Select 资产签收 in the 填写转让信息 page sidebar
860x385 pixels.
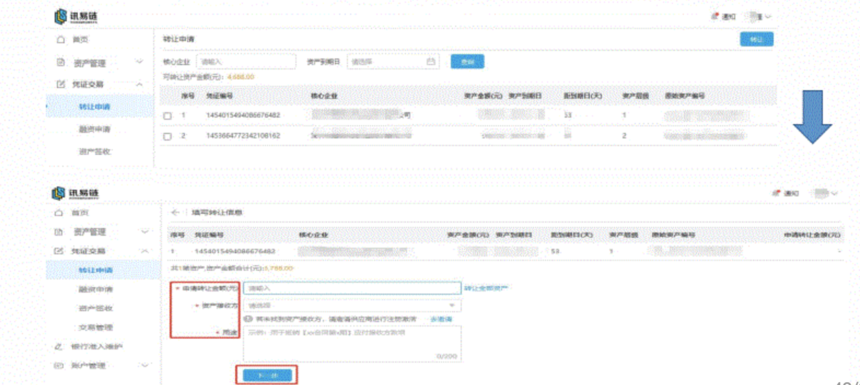pyautogui.click(x=96, y=308)
